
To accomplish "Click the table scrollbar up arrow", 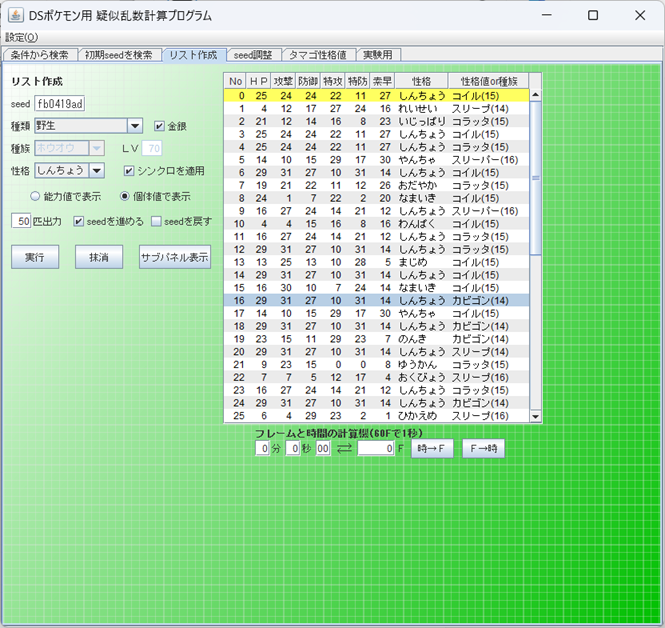I will pyautogui.click(x=535, y=95).
